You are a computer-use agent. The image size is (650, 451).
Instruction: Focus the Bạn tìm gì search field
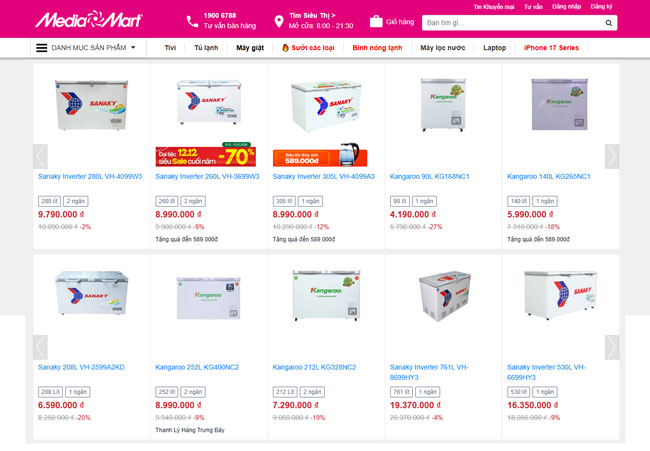(x=513, y=23)
